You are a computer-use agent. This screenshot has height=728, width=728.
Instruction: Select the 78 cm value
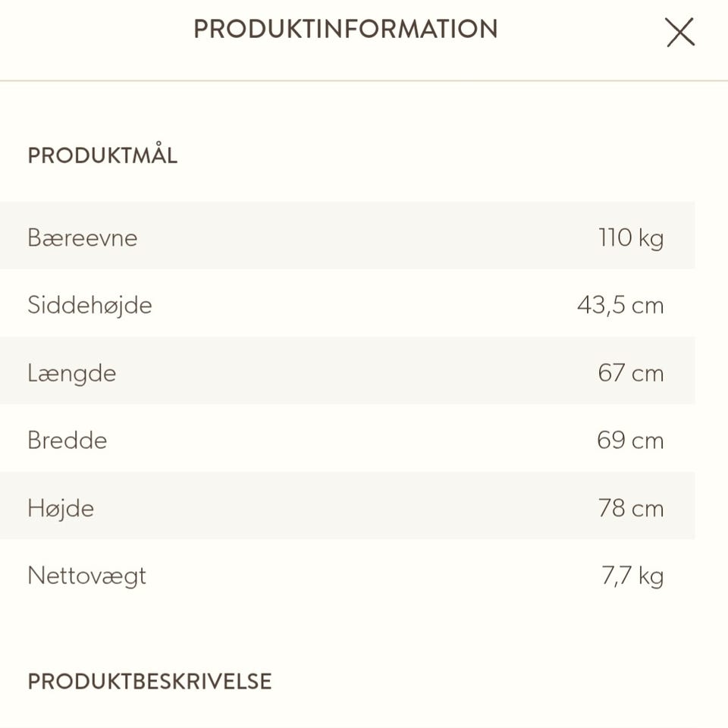(630, 508)
